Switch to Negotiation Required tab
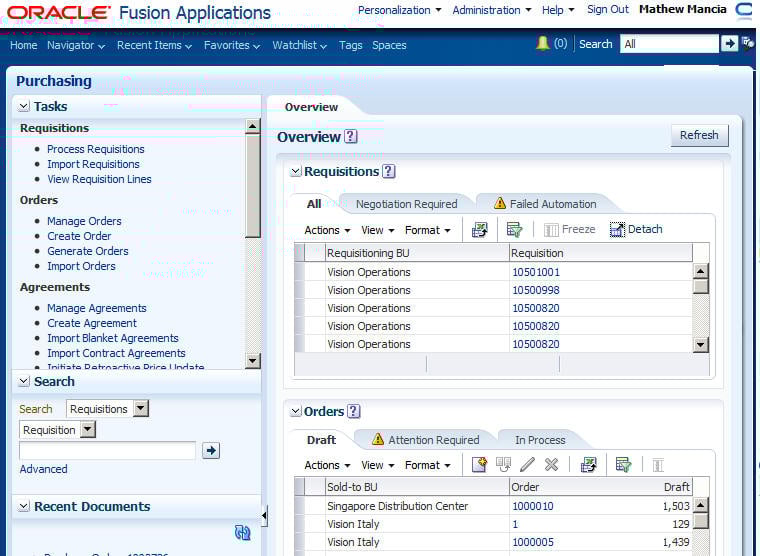 pos(406,204)
